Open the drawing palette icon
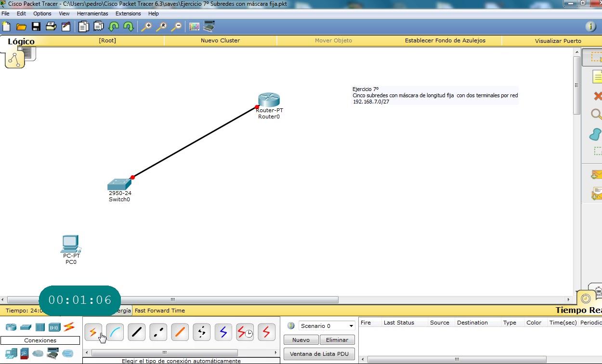The image size is (602, 364). tap(194, 26)
